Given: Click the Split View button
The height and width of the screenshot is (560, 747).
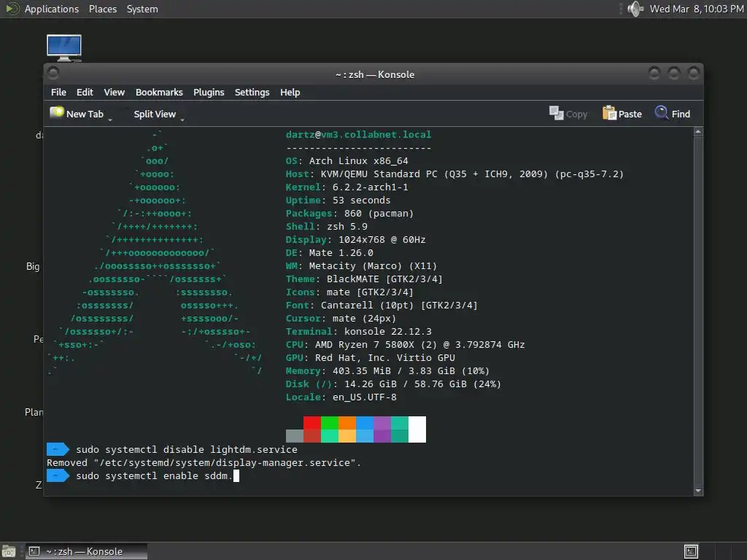Looking at the screenshot, I should point(155,114).
